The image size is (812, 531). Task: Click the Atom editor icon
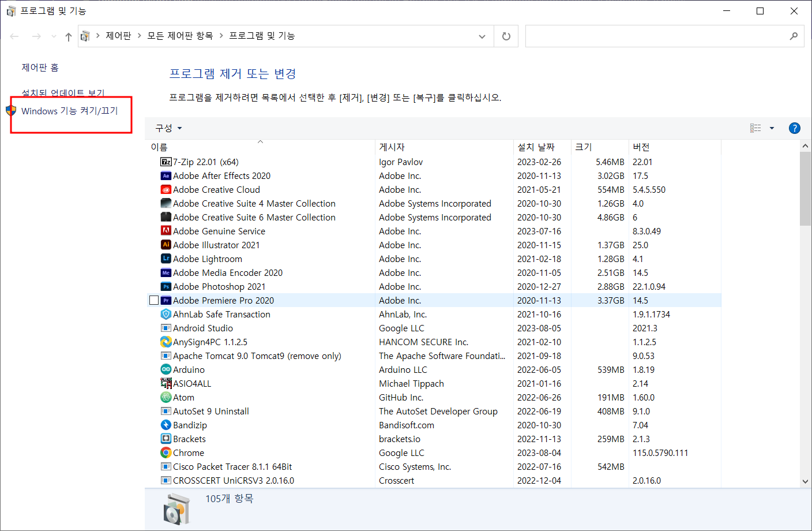tap(166, 397)
